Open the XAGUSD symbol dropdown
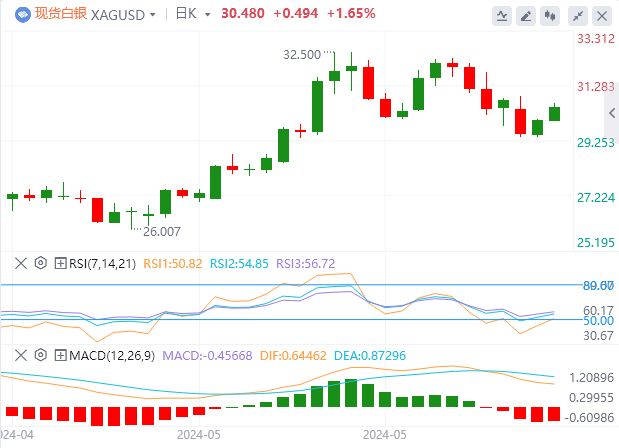The image size is (619, 448). point(152,15)
